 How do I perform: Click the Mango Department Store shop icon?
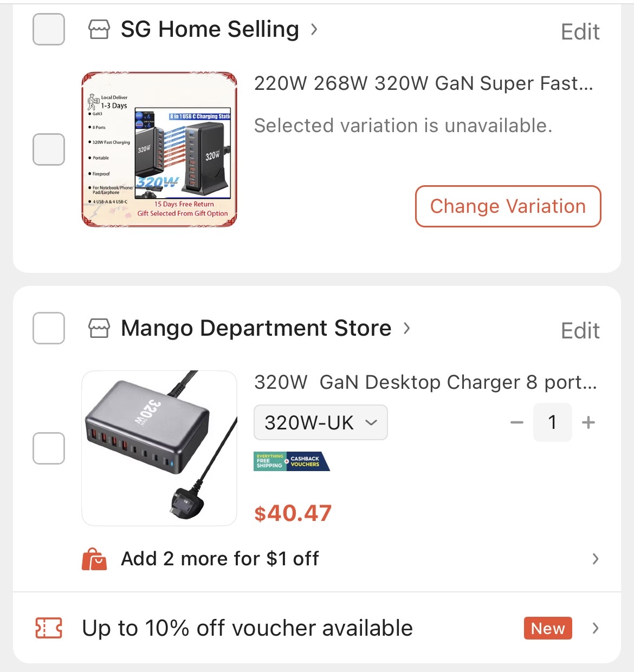point(99,328)
